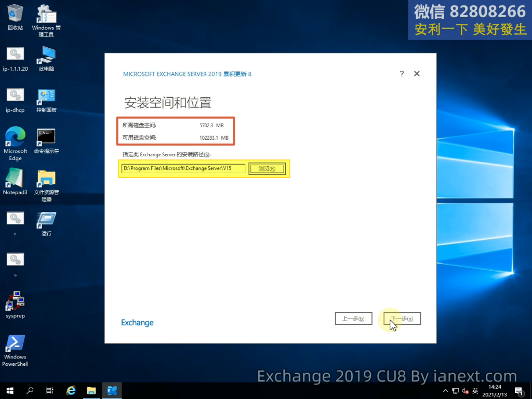Viewport: 532px width, 399px height.
Task: Open 控制面板 desktop icon
Action: [46, 99]
